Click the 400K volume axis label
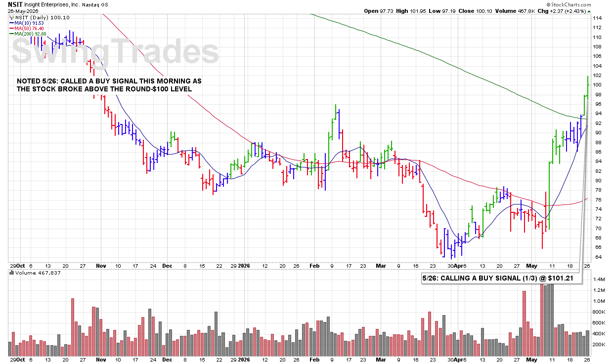This screenshot has width=613, height=364. [x=599, y=334]
